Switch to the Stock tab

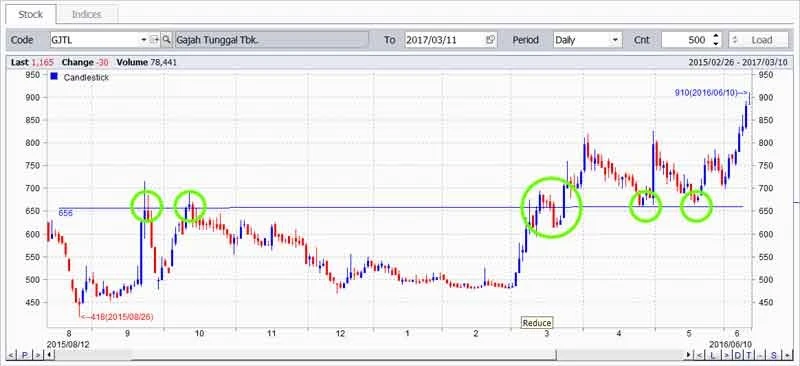(30, 14)
